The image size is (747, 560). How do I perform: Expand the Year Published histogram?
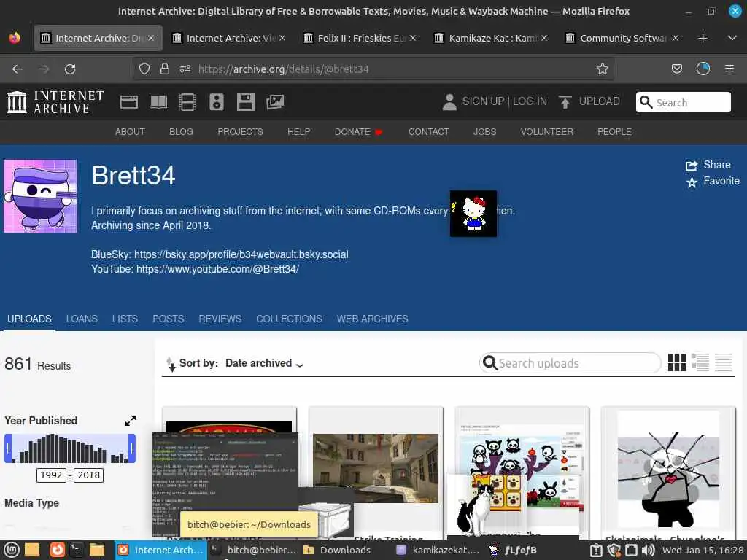131,421
